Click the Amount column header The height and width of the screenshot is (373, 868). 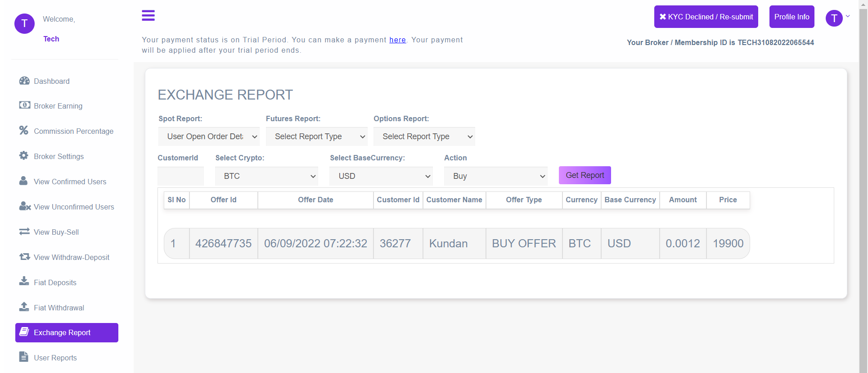[683, 200]
